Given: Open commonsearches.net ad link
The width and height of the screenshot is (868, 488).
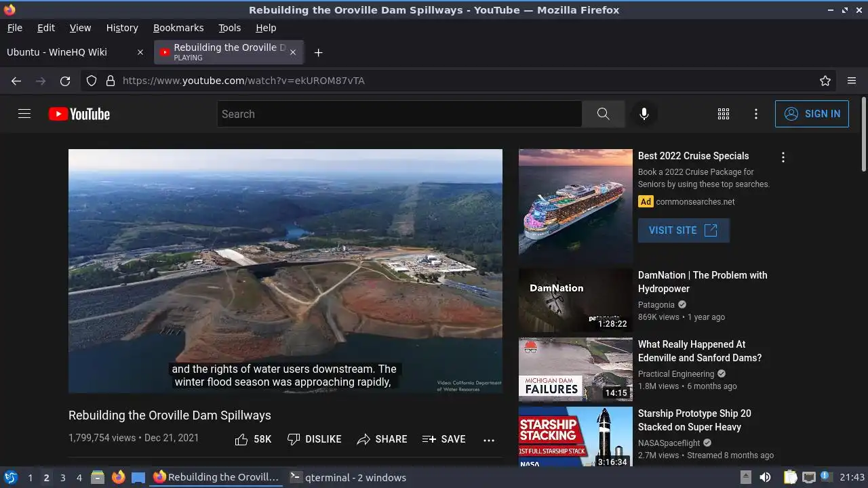Looking at the screenshot, I should 695,202.
